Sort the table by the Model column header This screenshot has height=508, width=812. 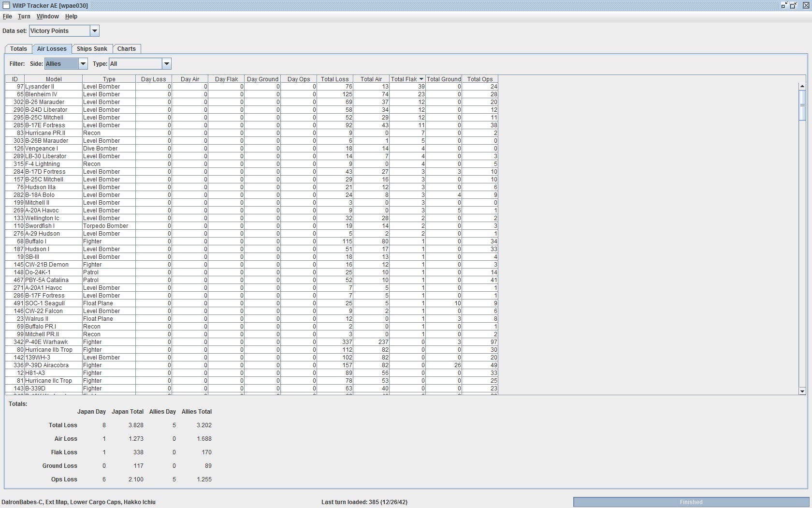pos(54,79)
